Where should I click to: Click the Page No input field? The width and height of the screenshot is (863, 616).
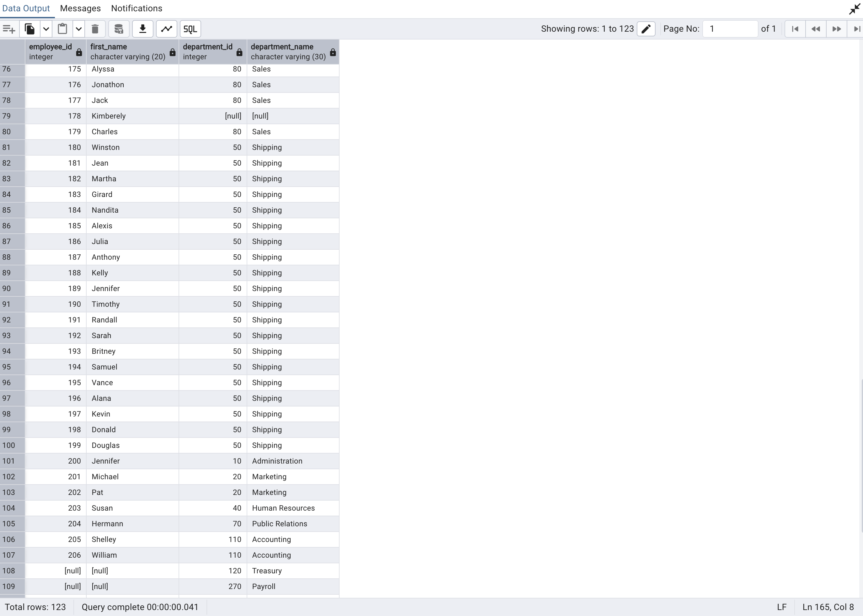(x=730, y=29)
